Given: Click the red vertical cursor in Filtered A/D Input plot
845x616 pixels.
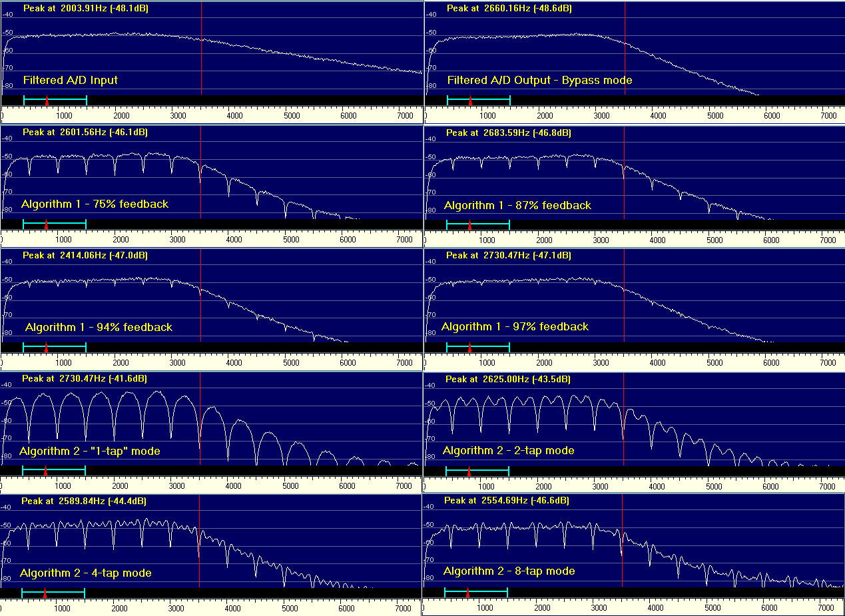Looking at the screenshot, I should (201, 48).
